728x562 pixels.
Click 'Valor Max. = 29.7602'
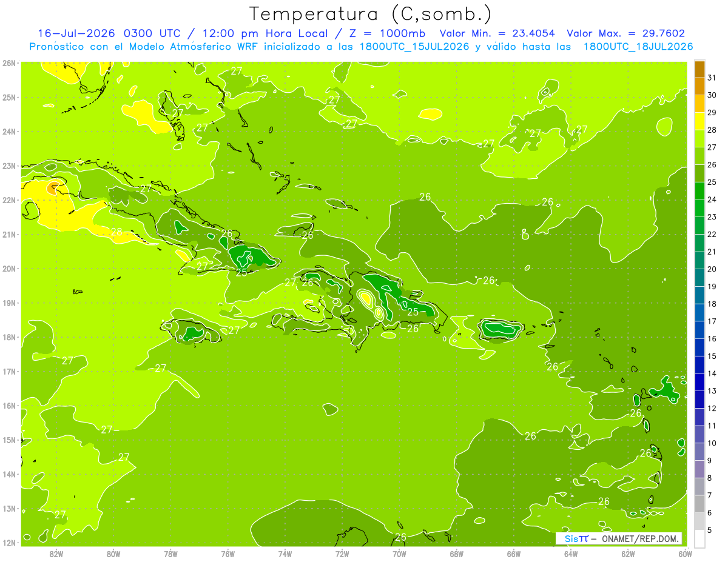[x=626, y=33]
